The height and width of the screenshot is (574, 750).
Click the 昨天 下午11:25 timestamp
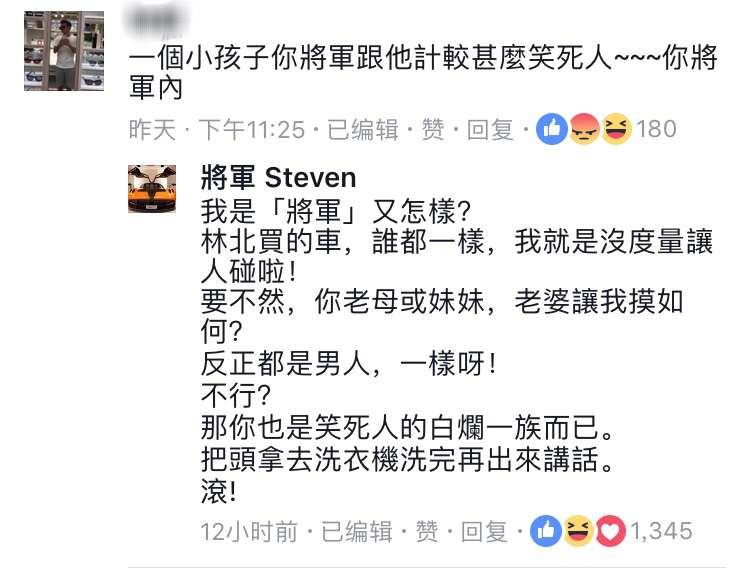tap(217, 130)
